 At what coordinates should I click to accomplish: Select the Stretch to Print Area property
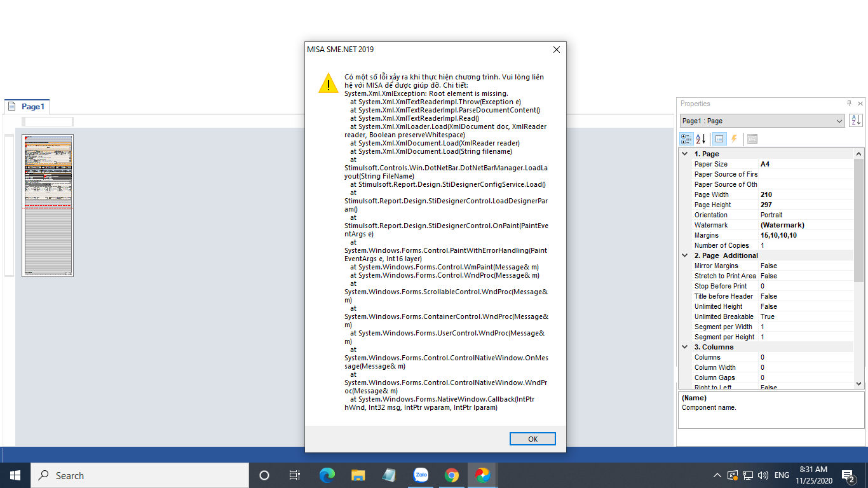pos(767,276)
